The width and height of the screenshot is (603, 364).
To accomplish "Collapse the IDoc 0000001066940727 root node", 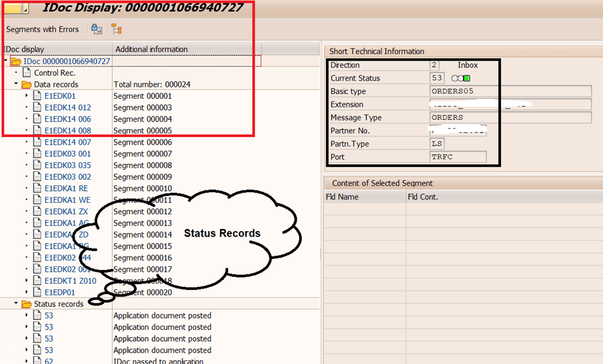I will coord(5,61).
